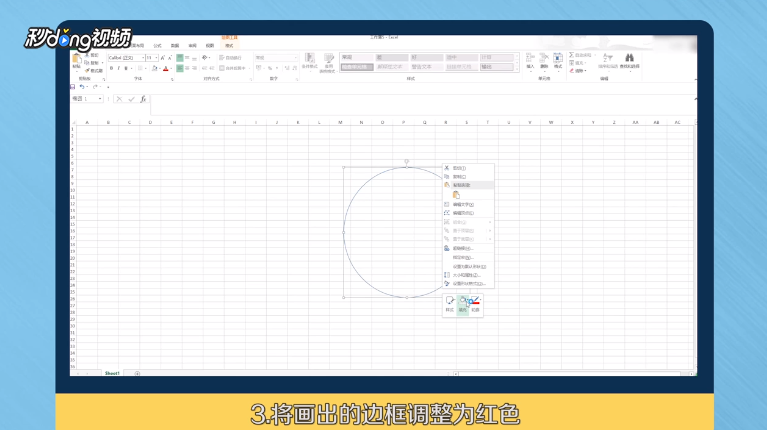Viewport: 767px width, 430px height.
Task: Click the Fill button in mini toolbar
Action: pos(462,305)
